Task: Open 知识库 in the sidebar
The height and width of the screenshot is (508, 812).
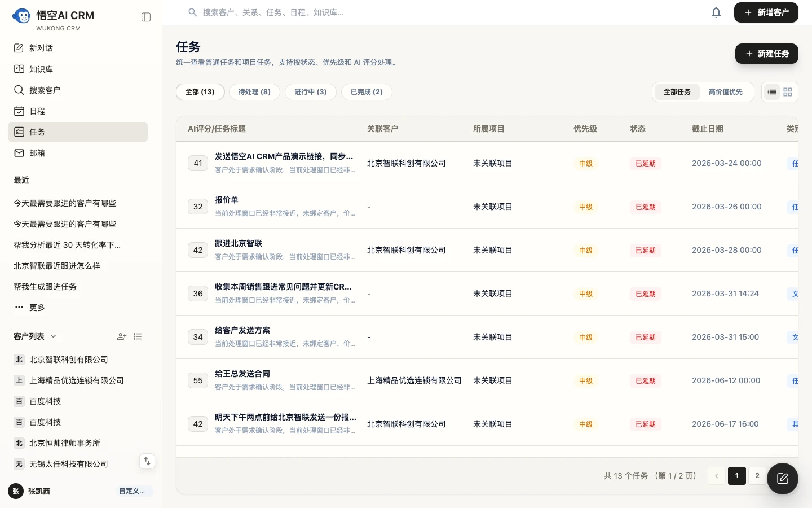Action: point(78,69)
